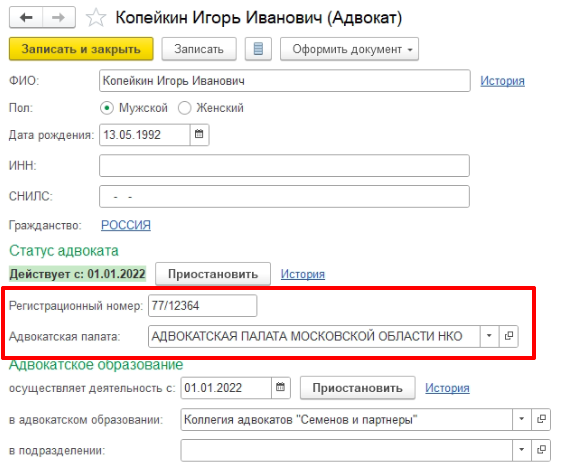Expand the в адвокатском образовании dropdown
This screenshot has width=579, height=469.
click(x=522, y=419)
